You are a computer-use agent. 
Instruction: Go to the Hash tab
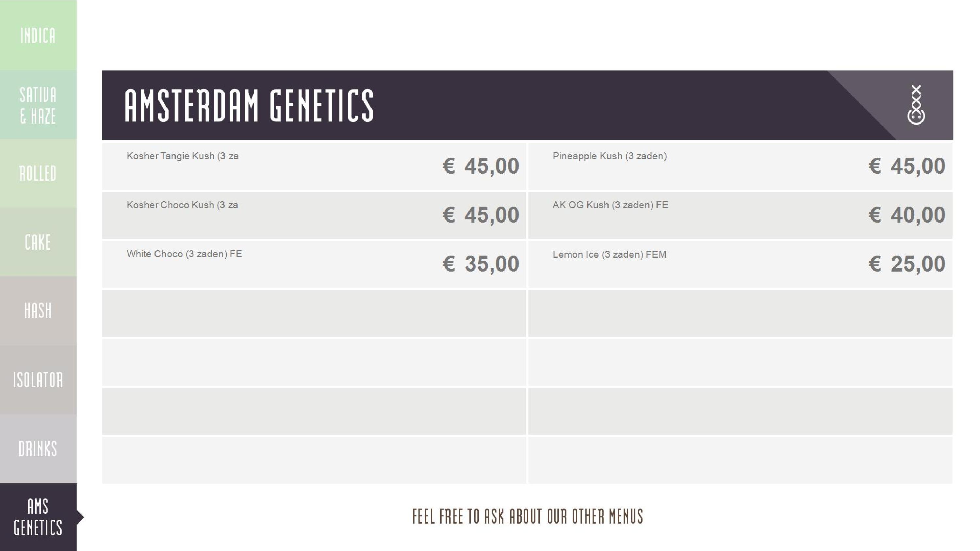[38, 311]
